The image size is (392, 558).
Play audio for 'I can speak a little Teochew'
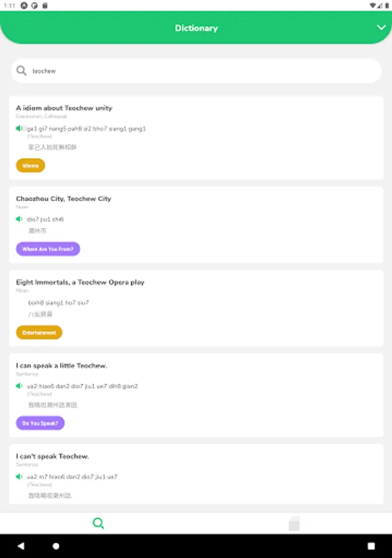click(19, 386)
